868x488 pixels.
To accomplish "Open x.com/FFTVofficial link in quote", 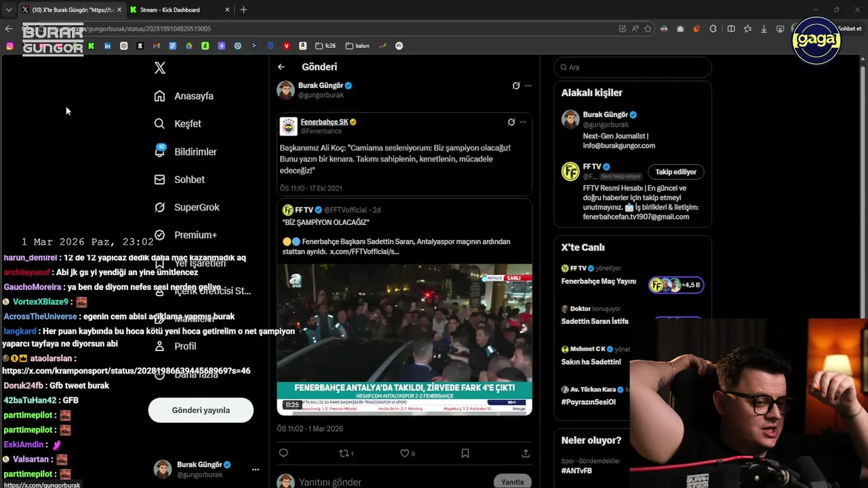I will click(x=364, y=251).
